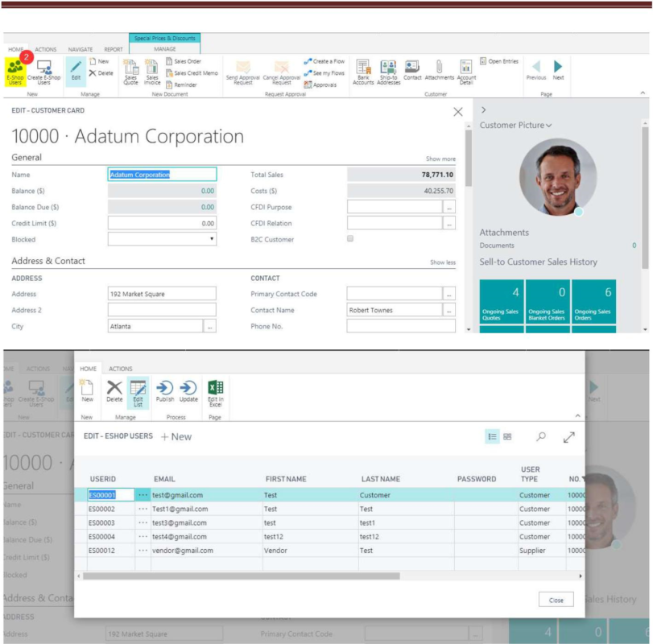Open CFDI Relation lookup button
The width and height of the screenshot is (653, 644).
point(449,223)
